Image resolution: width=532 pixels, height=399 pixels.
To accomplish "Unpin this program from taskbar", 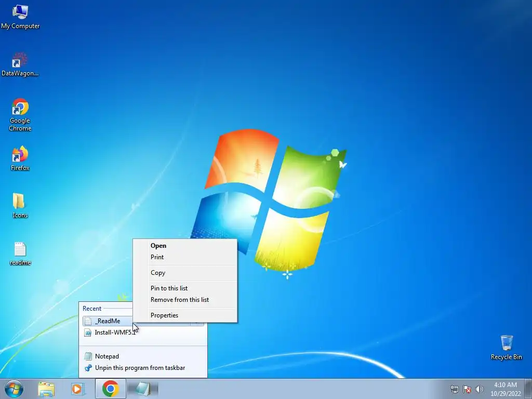I will pyautogui.click(x=142, y=368).
